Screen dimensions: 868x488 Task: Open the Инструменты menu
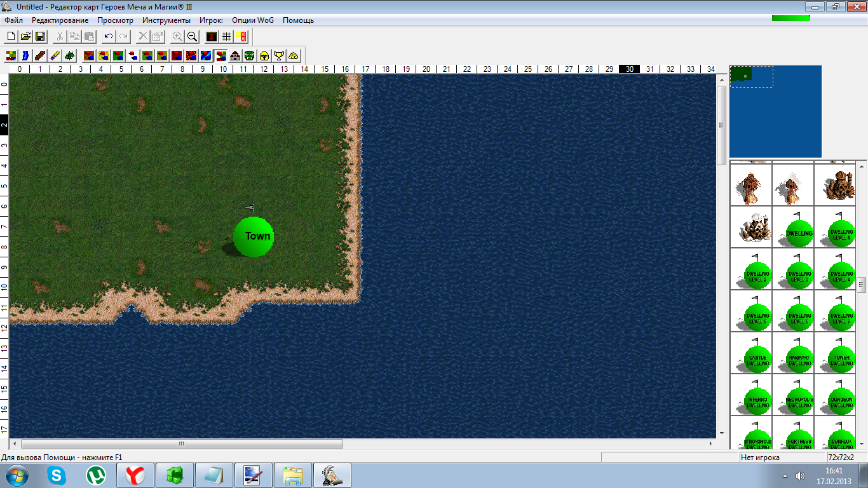click(x=166, y=20)
